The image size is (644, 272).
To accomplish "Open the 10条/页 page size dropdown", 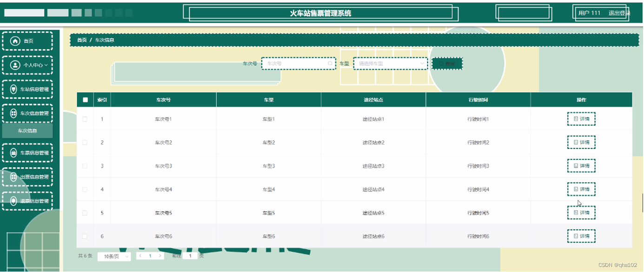I will (x=113, y=256).
